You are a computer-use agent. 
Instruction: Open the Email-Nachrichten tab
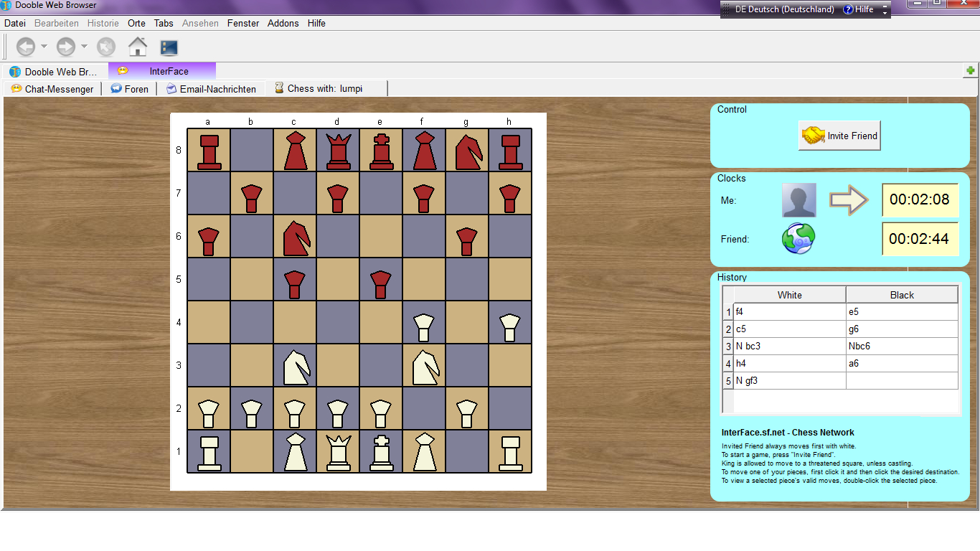coord(211,89)
